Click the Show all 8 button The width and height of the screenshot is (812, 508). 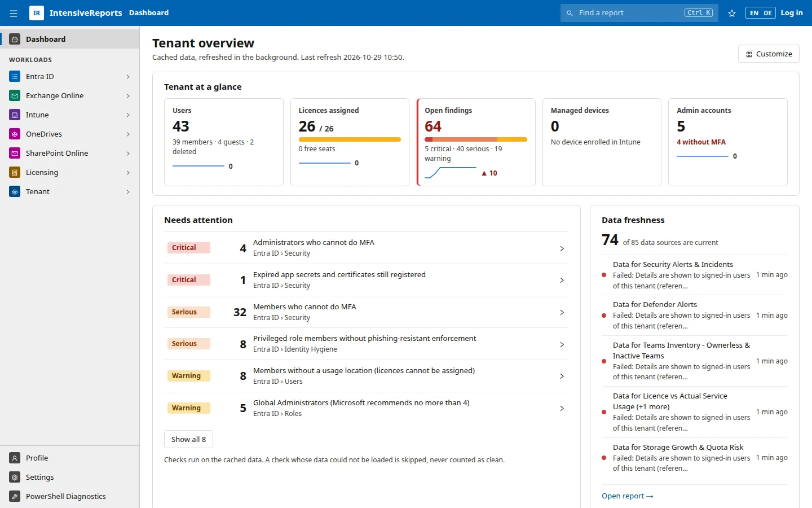click(188, 439)
